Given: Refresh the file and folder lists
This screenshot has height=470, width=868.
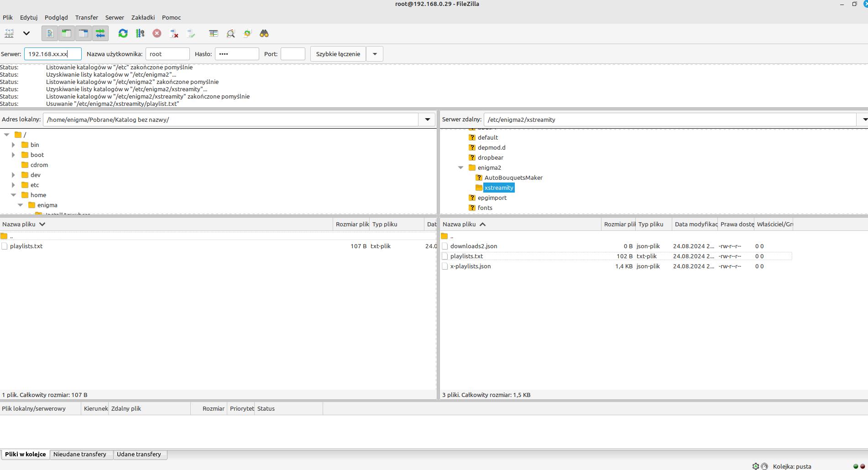Looking at the screenshot, I should point(123,33).
